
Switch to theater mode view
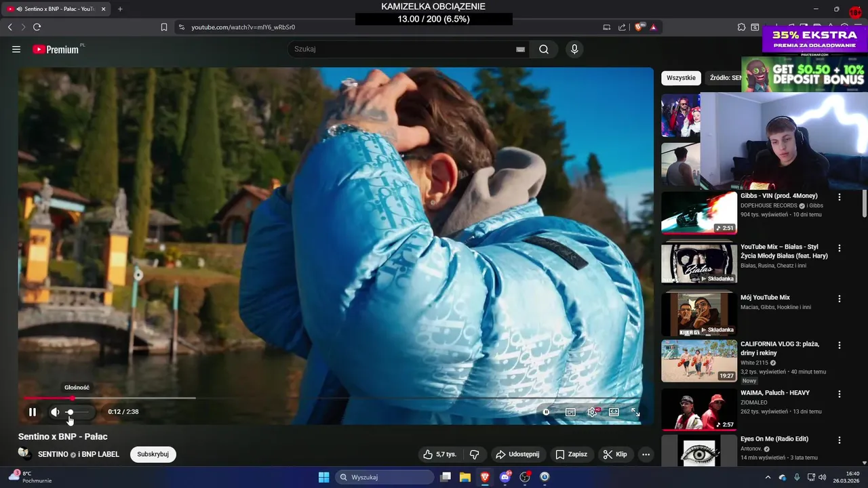pos(614,411)
